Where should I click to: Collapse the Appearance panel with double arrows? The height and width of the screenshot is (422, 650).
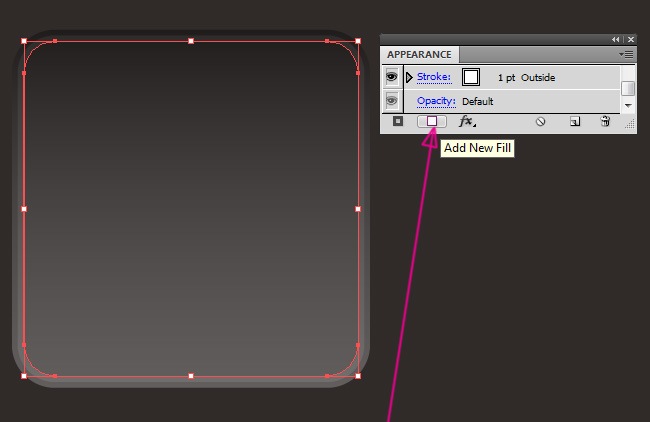point(616,39)
